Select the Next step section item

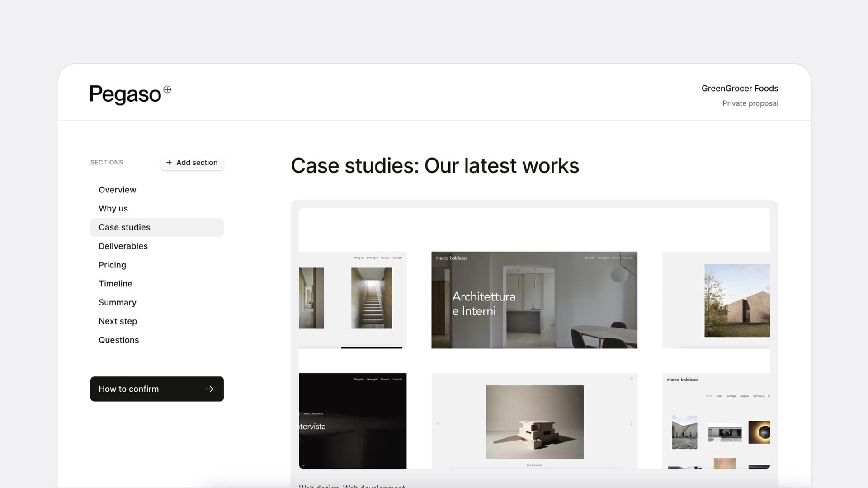tap(118, 321)
